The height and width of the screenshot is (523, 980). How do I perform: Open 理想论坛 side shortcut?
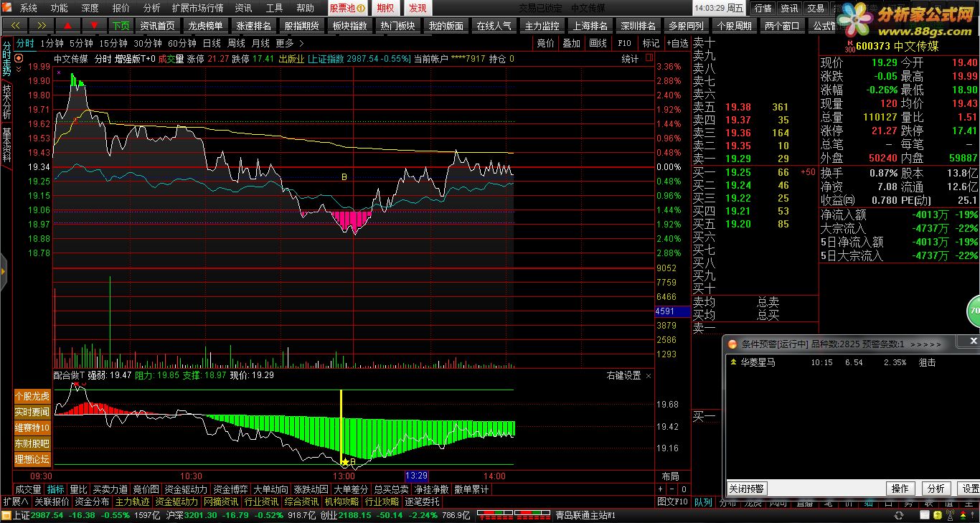(32, 459)
